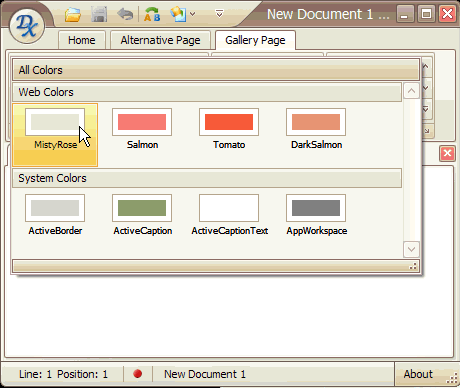Click the About button in status bar

pyautogui.click(x=418, y=374)
